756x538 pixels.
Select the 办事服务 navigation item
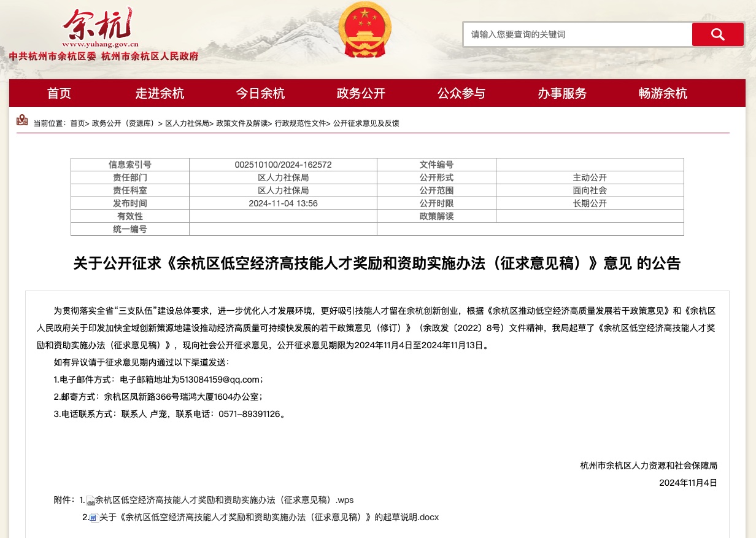click(x=562, y=93)
